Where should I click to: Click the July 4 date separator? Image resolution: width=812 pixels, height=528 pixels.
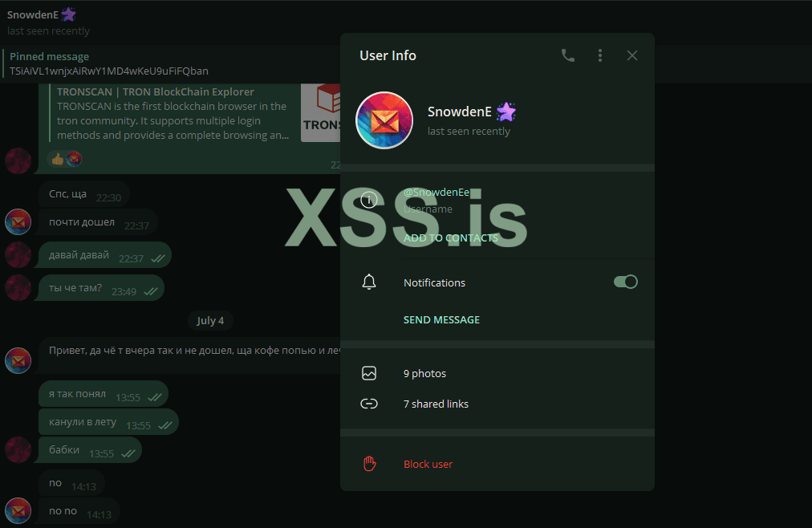210,320
